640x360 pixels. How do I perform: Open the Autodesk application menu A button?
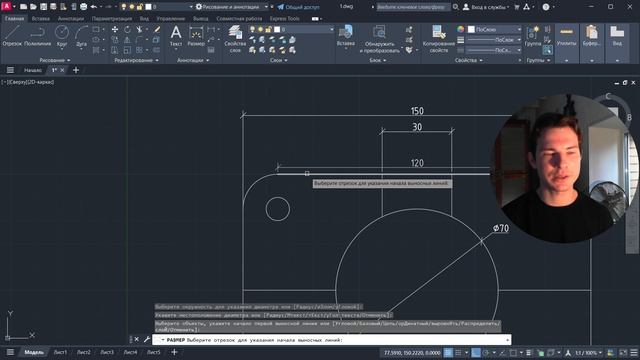click(x=7, y=7)
